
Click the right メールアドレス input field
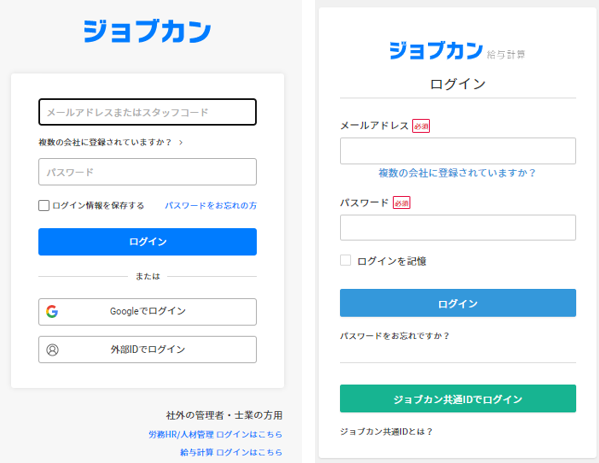pos(458,151)
